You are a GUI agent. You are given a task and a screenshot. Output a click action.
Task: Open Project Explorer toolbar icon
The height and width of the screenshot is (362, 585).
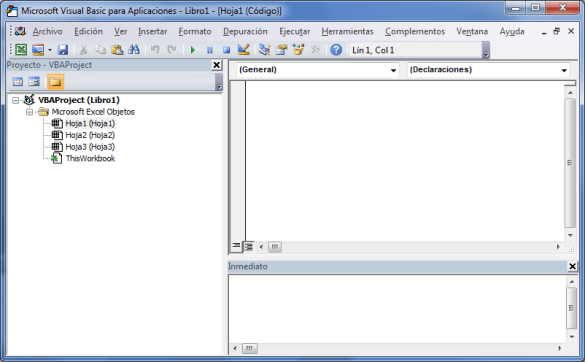click(x=265, y=50)
